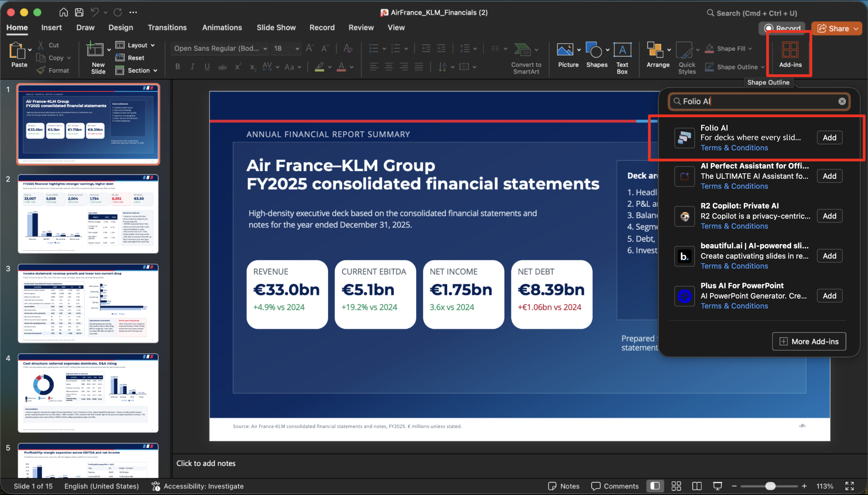
Task: Click the More Add-ins button
Action: pos(809,341)
